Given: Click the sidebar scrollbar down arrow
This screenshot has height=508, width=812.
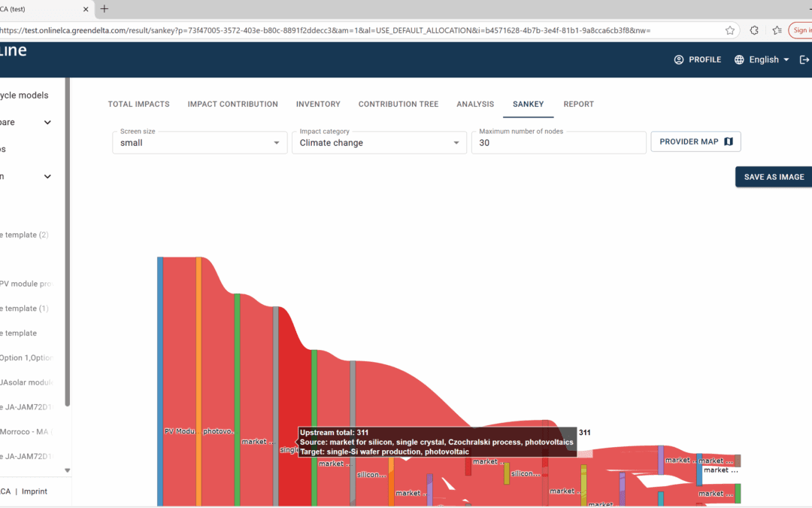Looking at the screenshot, I should click(67, 470).
